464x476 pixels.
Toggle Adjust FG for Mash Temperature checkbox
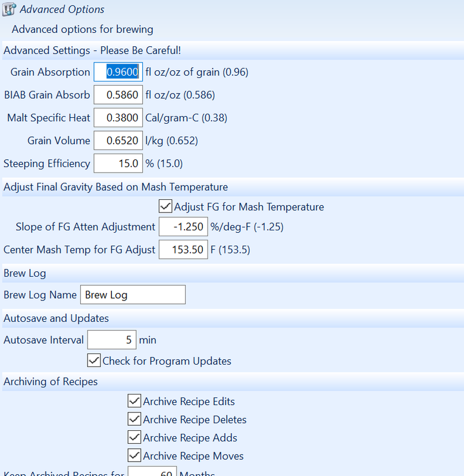pyautogui.click(x=165, y=206)
